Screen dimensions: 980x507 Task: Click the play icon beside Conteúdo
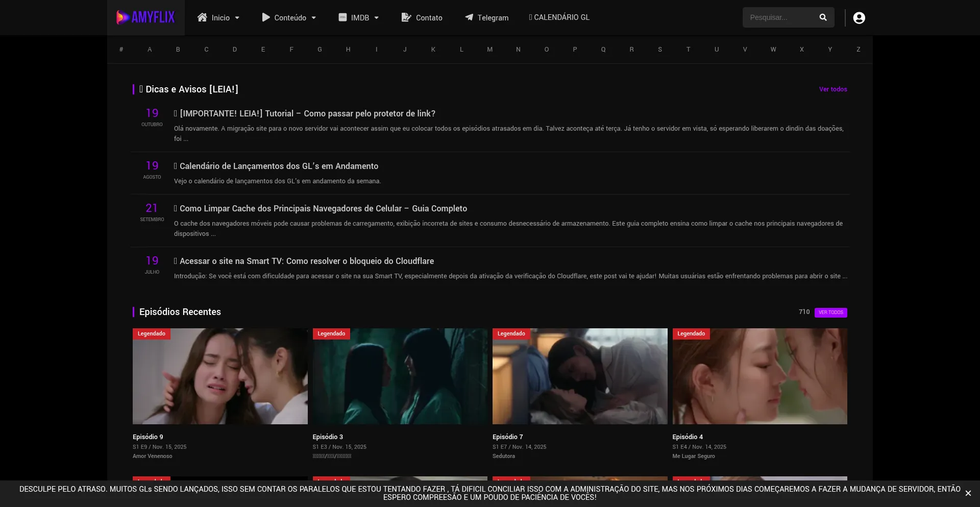[266, 17]
